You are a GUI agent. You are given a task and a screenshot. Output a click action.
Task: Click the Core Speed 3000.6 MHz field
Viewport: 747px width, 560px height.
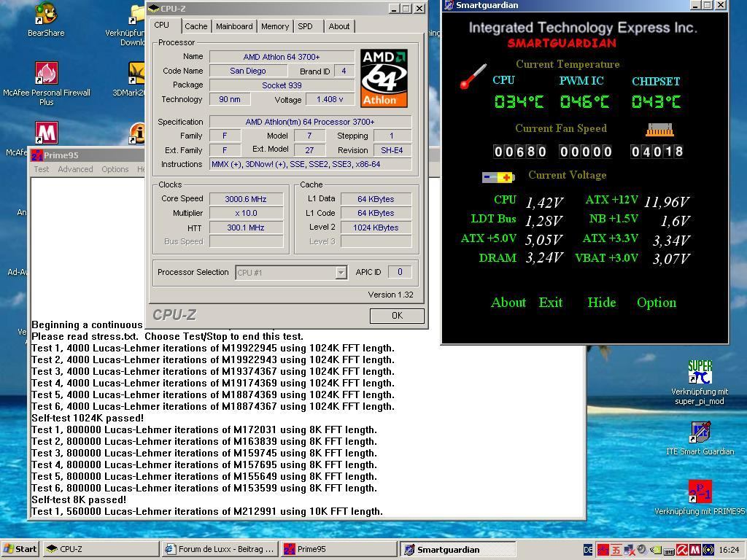point(246,199)
